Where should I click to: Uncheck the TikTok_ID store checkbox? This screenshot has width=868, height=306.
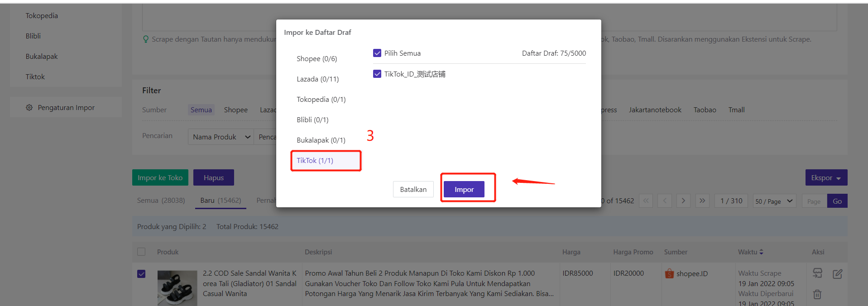[x=377, y=74]
